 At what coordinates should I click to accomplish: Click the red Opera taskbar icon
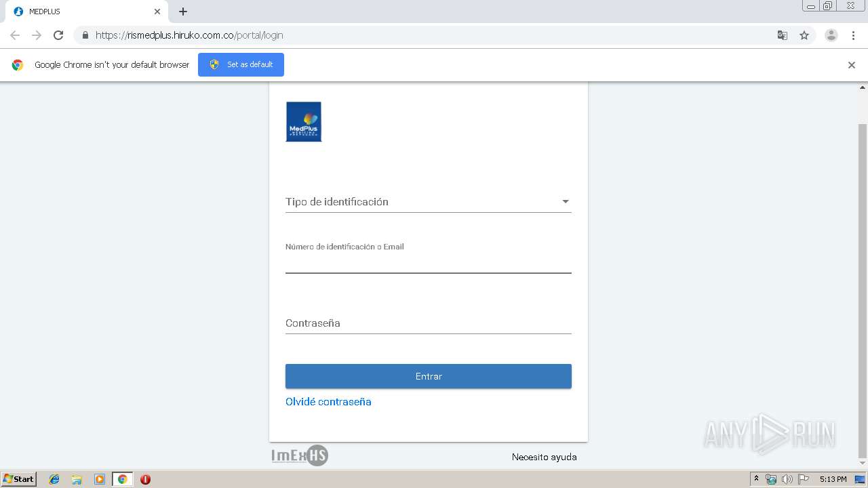click(x=145, y=479)
